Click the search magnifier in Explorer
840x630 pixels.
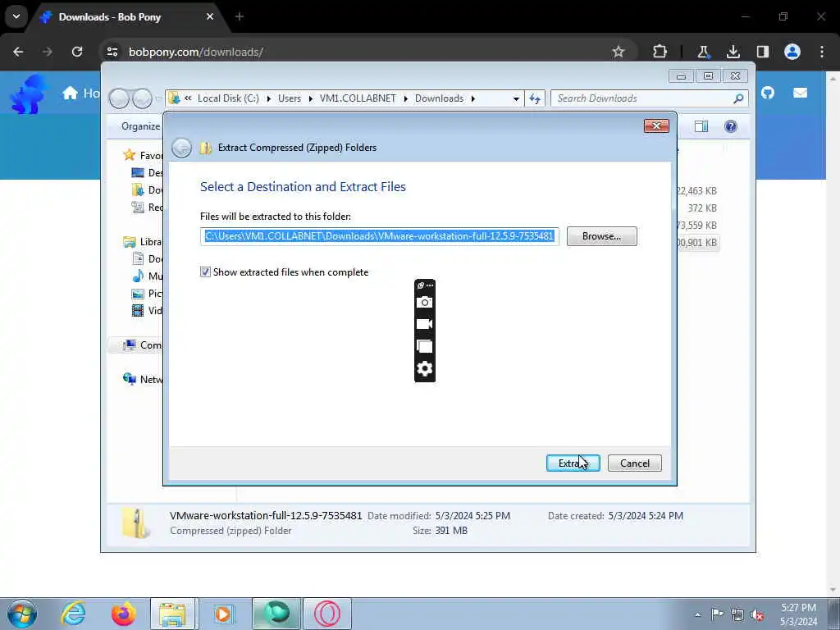pyautogui.click(x=738, y=98)
